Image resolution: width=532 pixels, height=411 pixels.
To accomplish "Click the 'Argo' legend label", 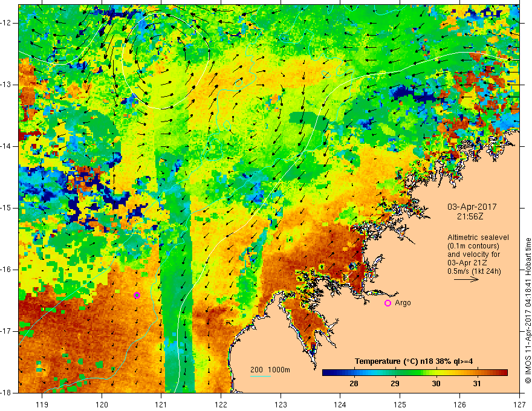I will [403, 303].
